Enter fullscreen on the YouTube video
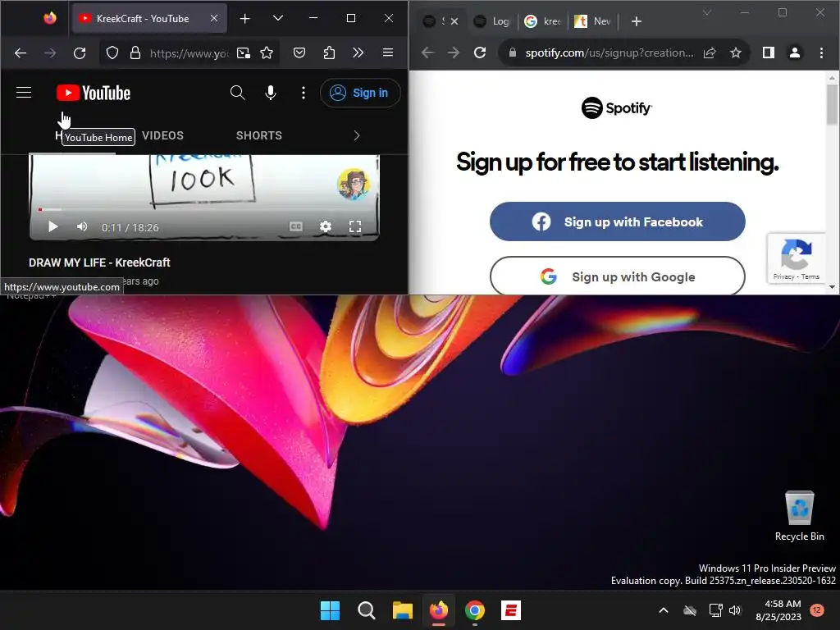 355,227
